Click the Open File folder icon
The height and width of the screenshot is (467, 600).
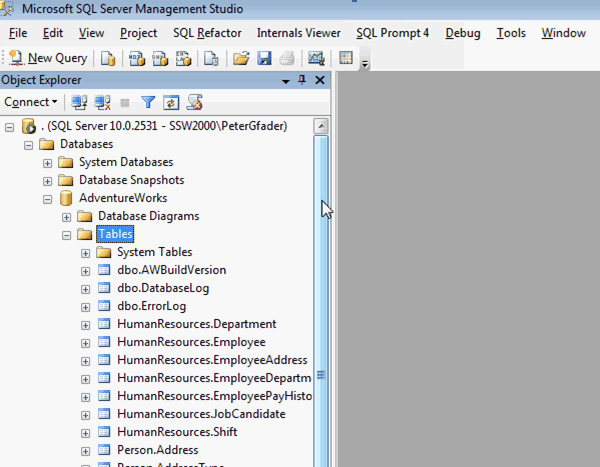click(241, 58)
